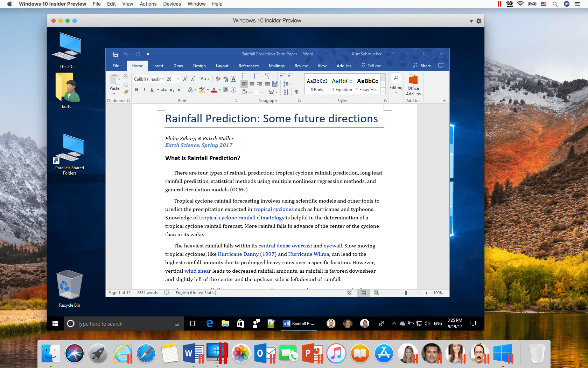Switch to the Insert tab
Screen dimensions: 588x368
158,66
